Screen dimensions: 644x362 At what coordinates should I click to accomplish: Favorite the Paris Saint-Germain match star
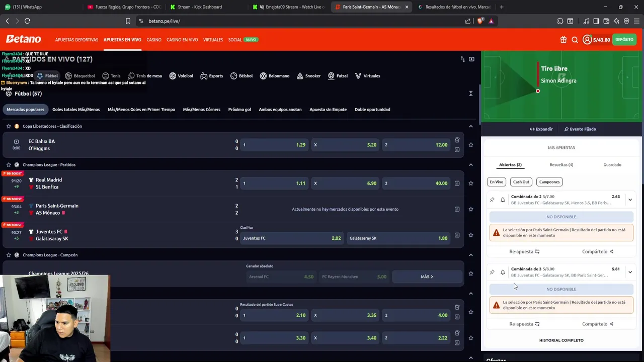[471, 209]
